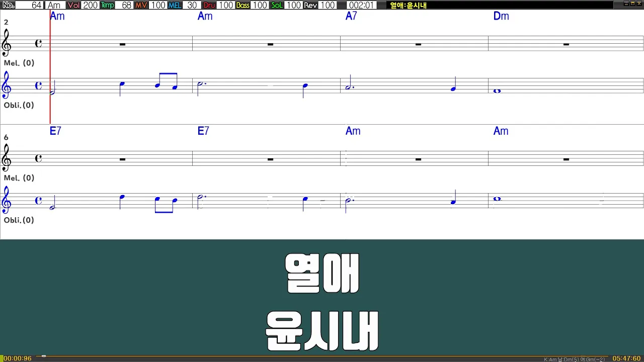Click the top row's 'Obli.(0)' track label
Image resolution: width=644 pixels, height=362 pixels.
(19, 105)
